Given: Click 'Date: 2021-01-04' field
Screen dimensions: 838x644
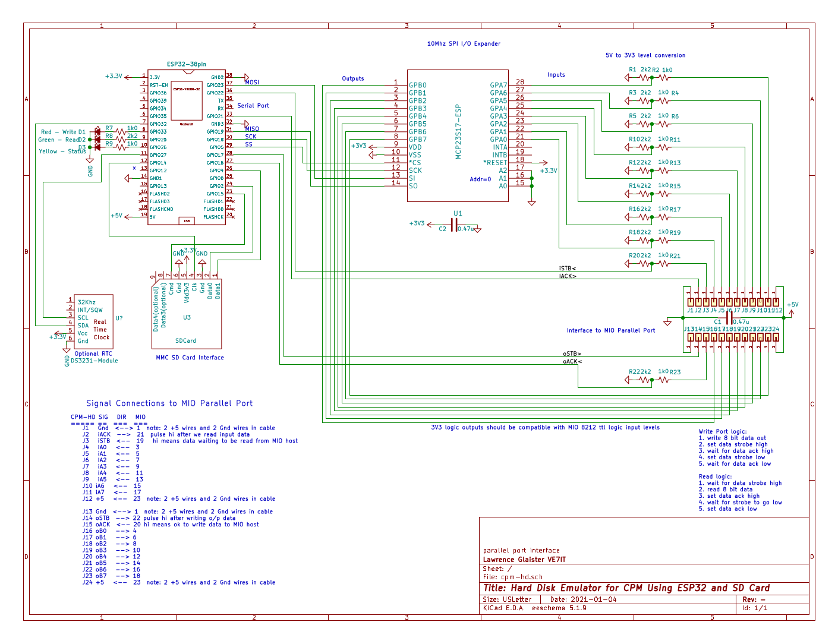Looking at the screenshot, I should (x=584, y=599).
